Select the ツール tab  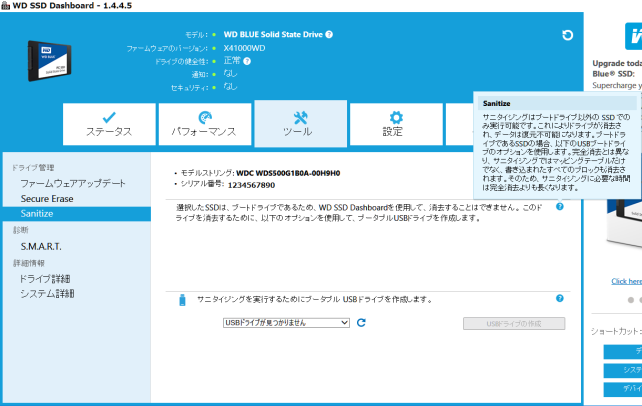tap(301, 124)
